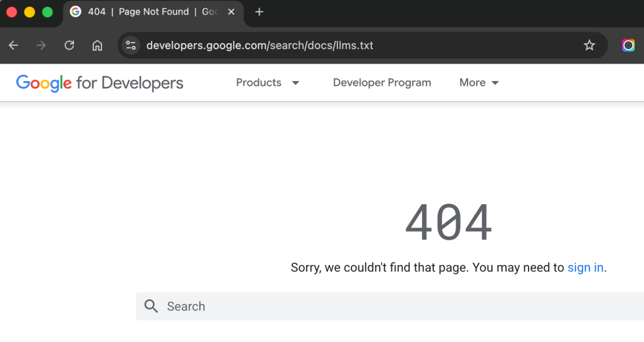
Task: Minimize the window with the yellow button
Action: pos(29,12)
